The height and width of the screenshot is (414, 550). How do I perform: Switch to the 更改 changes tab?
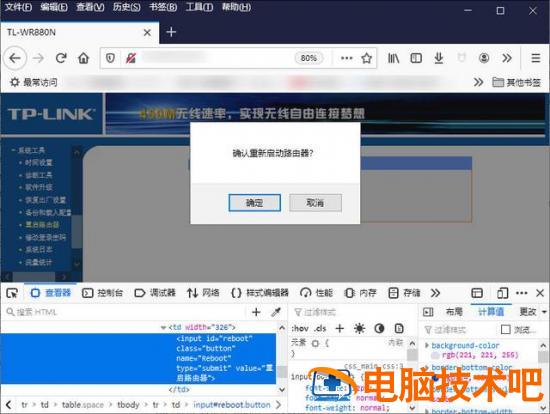tap(528, 312)
